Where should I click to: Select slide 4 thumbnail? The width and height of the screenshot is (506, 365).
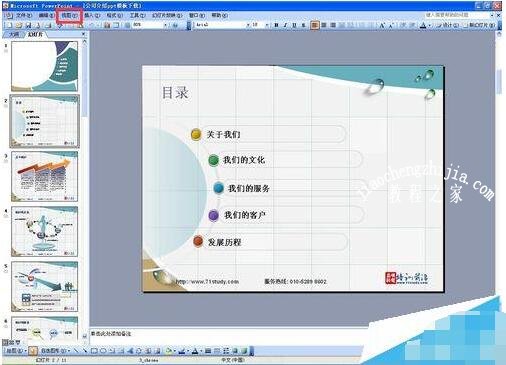click(x=44, y=231)
